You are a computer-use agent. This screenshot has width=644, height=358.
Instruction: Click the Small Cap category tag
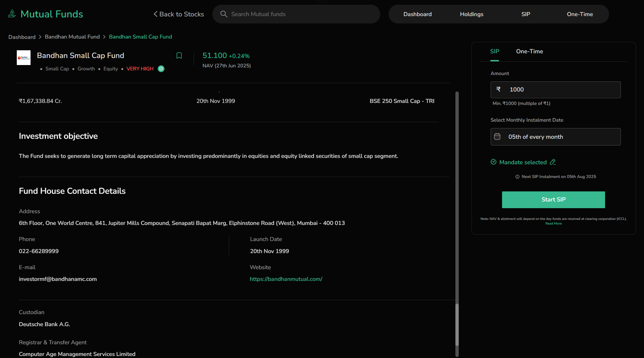pos(57,69)
